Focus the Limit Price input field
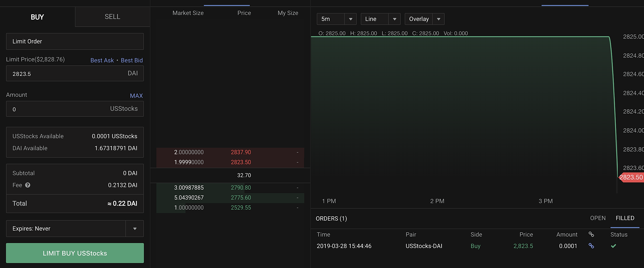644x268 pixels. (75, 73)
